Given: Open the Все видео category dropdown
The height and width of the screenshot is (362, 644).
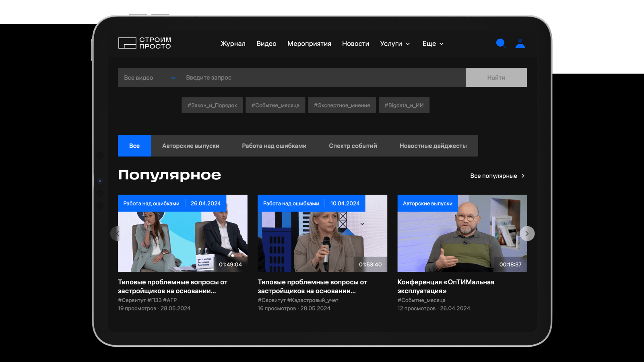Looking at the screenshot, I should (149, 78).
